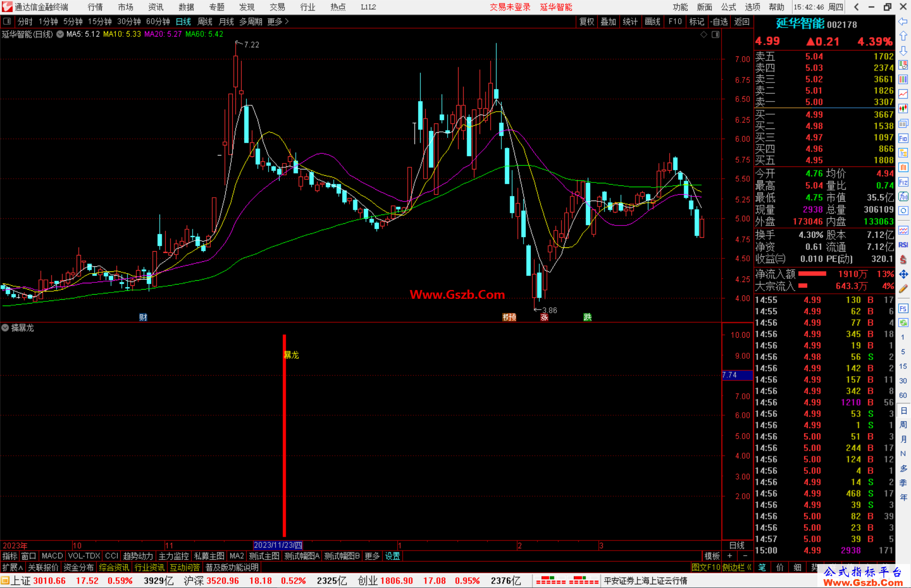The width and height of the screenshot is (911, 588).
Task: Select the pencil drawing tool icon
Action: tap(903, 289)
